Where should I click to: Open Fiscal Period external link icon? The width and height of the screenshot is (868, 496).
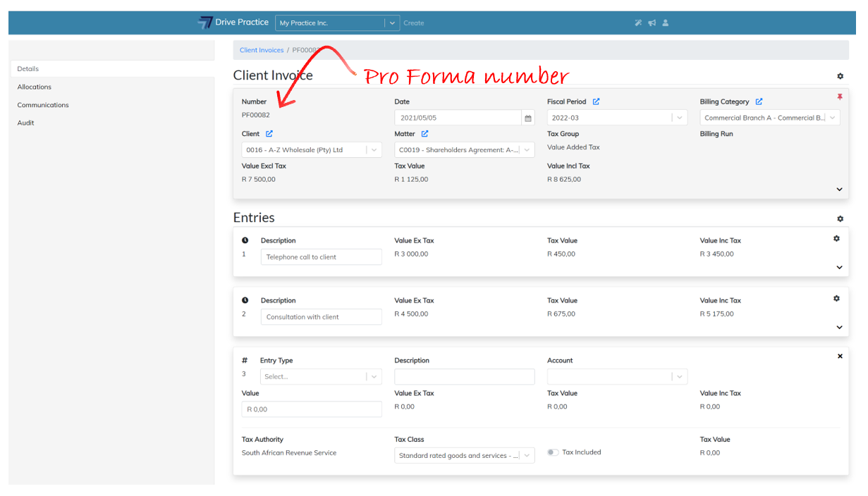point(596,101)
